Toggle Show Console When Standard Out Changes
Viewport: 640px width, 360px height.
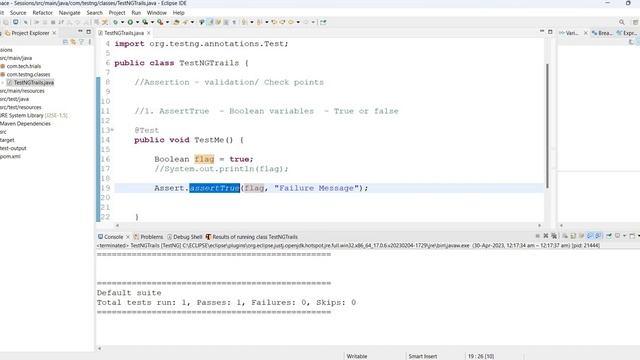[590, 236]
